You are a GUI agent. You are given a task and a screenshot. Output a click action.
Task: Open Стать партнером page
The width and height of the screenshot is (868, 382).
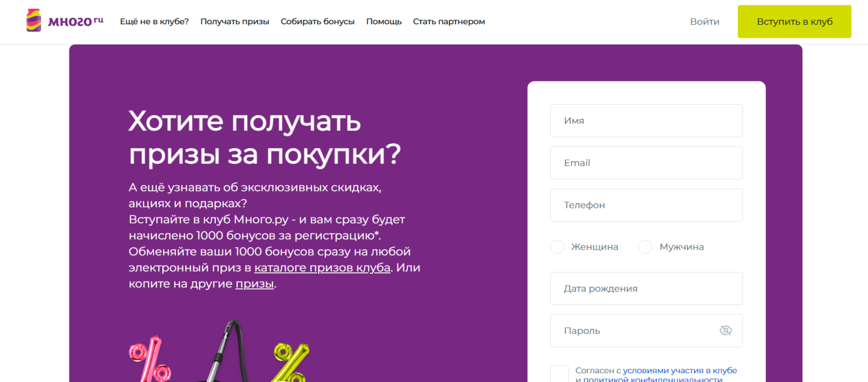tap(448, 21)
